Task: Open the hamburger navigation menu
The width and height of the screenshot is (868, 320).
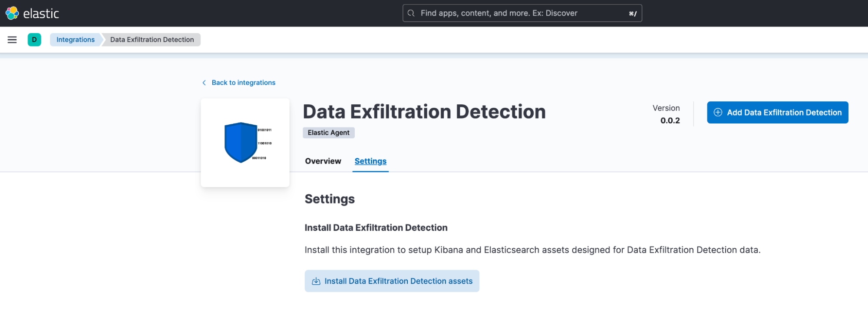Action: tap(12, 40)
